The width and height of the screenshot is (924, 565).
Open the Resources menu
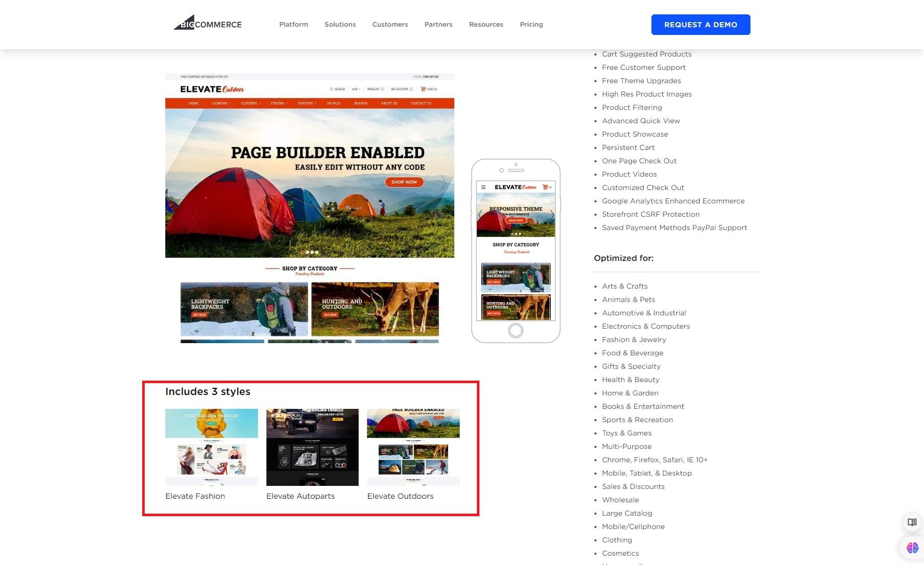coord(486,24)
